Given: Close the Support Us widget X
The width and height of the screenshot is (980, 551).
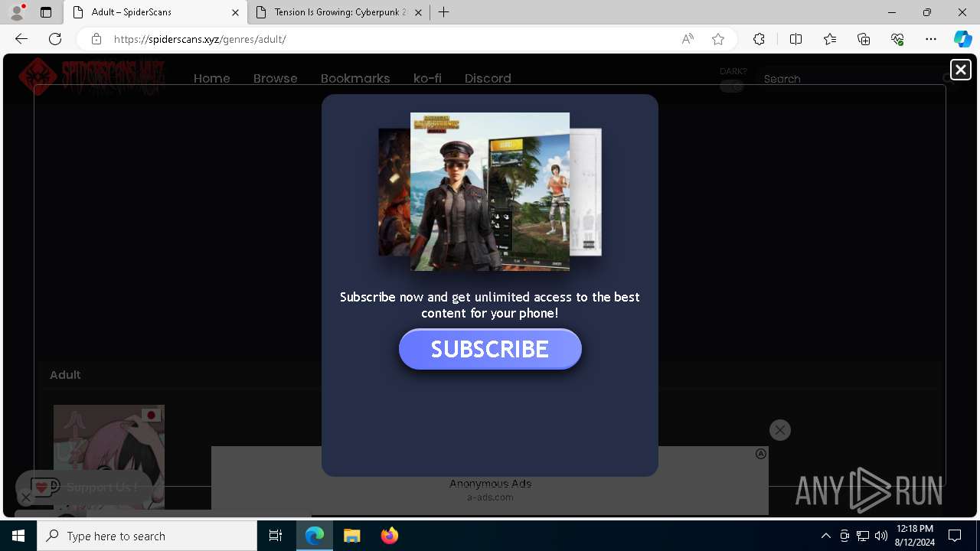Looking at the screenshot, I should [25, 498].
